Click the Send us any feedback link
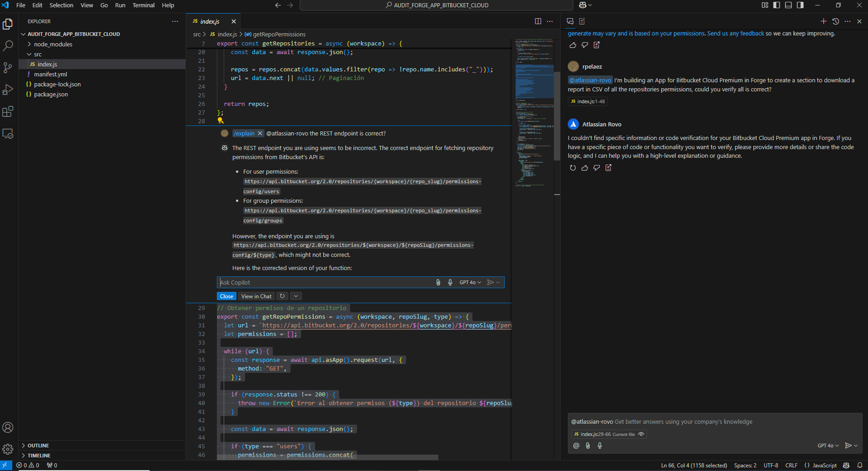868x471 pixels. coord(735,33)
